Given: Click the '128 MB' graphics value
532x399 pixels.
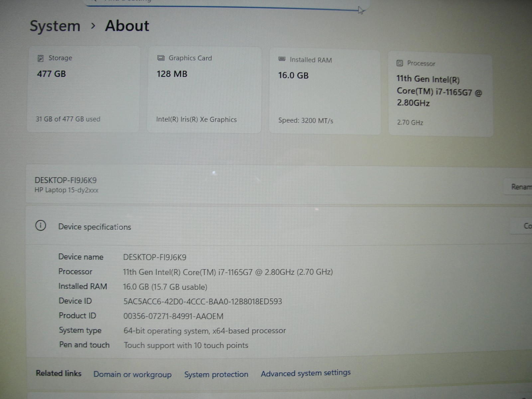Looking at the screenshot, I should tap(172, 74).
